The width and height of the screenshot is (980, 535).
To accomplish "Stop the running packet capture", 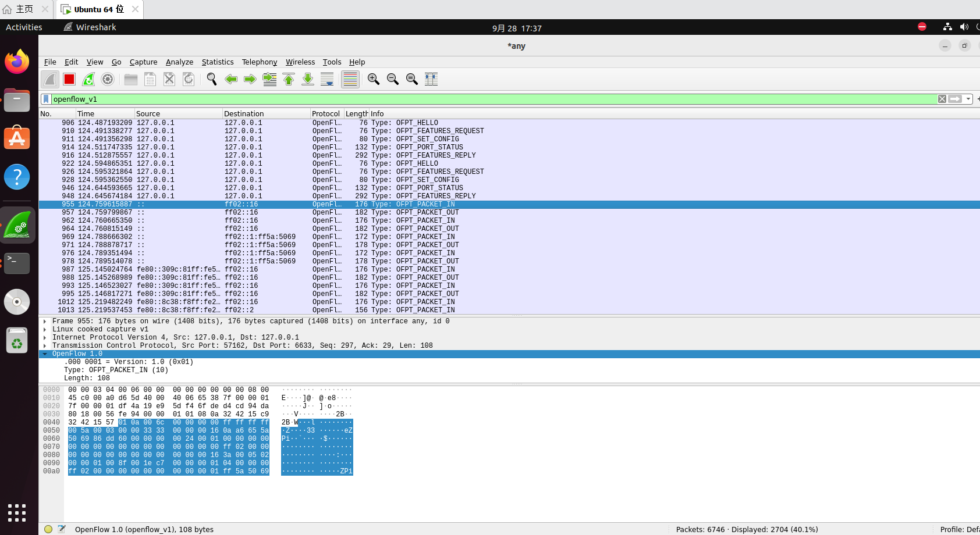I will 69,79.
